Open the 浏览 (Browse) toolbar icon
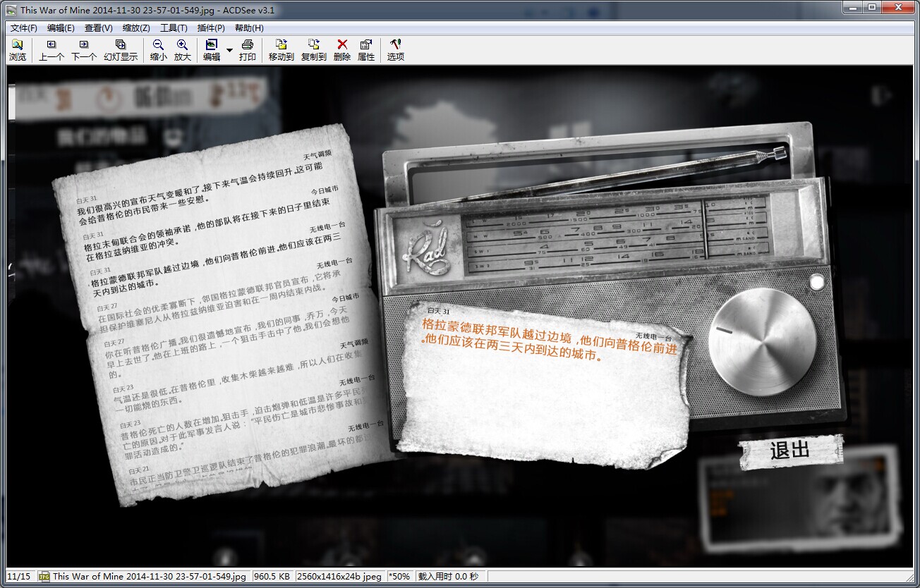Screen dimensions: 920x588 [x=18, y=50]
